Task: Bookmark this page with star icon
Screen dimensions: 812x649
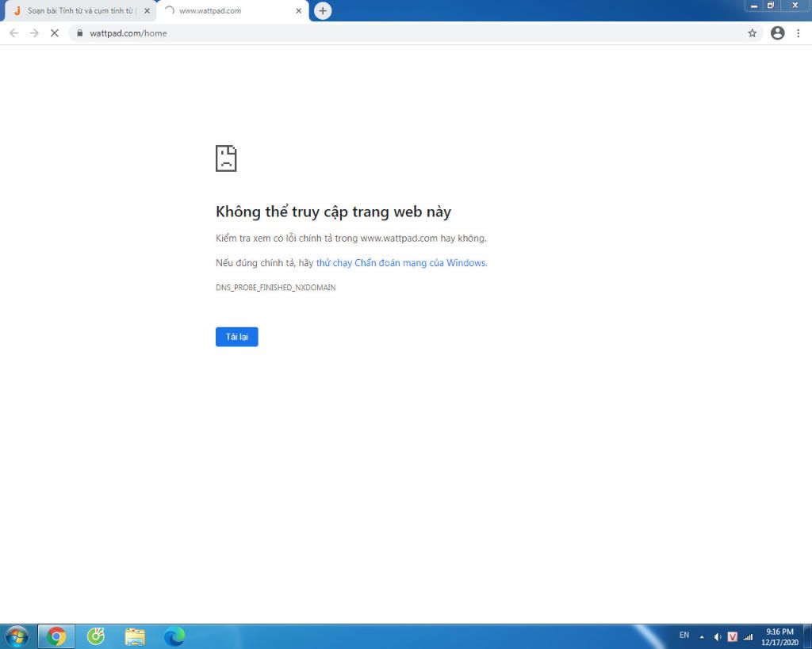Action: click(753, 33)
